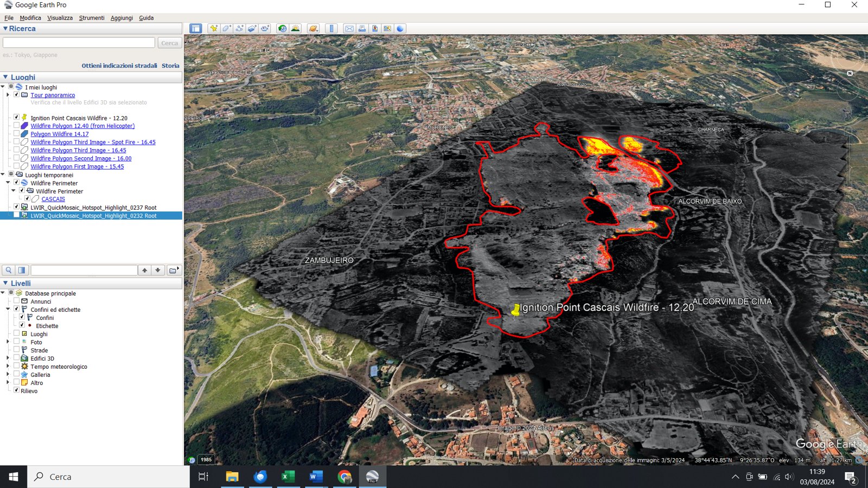
Task: Collapse the Luoghi temporanei node
Action: (x=3, y=175)
